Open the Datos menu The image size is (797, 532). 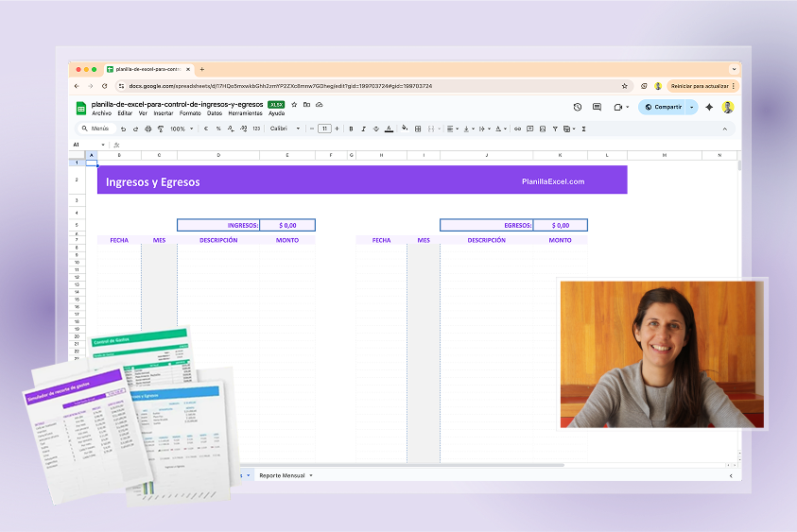pyautogui.click(x=215, y=113)
